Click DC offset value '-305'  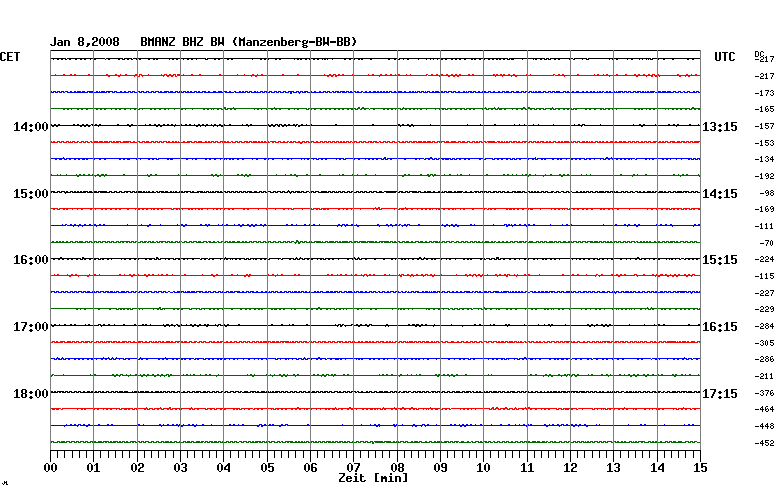pyautogui.click(x=765, y=343)
